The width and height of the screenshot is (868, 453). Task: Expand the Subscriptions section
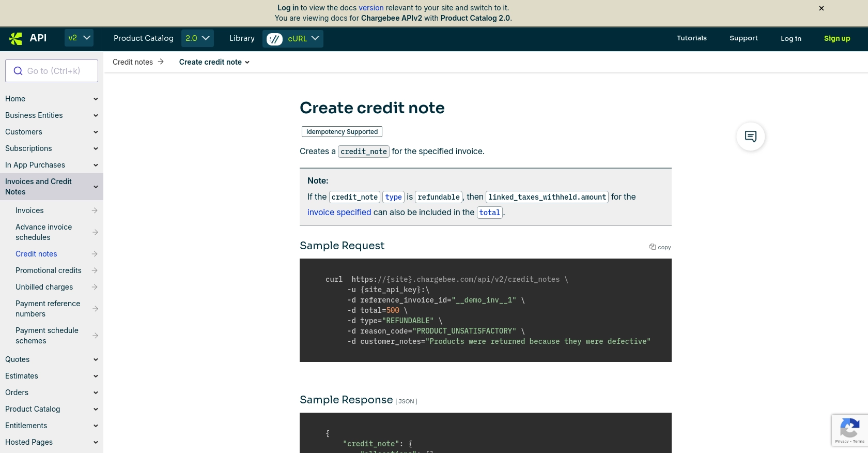pyautogui.click(x=96, y=148)
